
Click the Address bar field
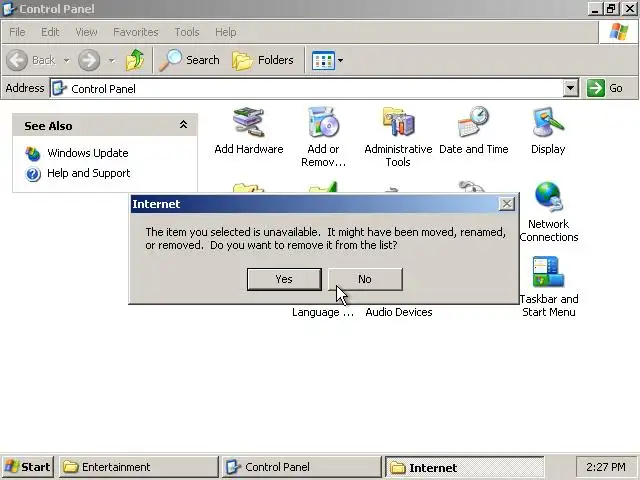(314, 89)
